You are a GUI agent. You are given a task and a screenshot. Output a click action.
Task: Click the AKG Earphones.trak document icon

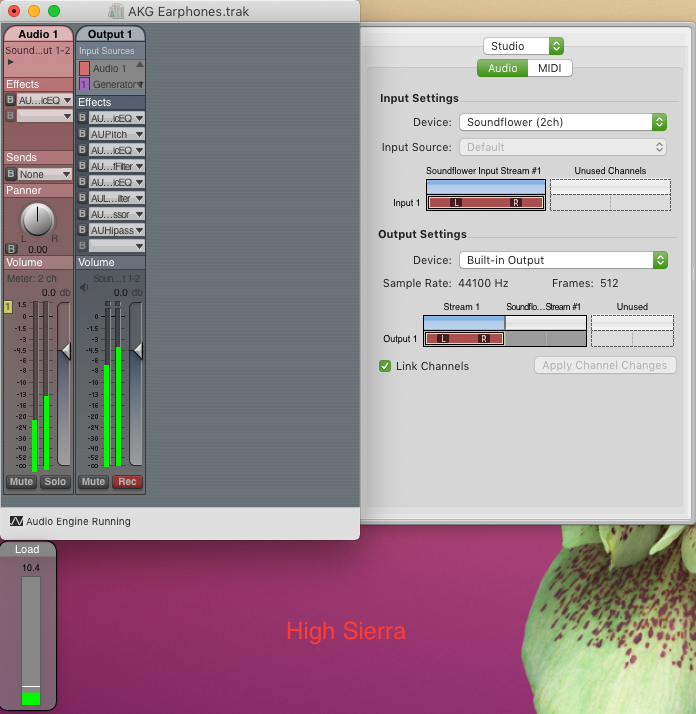[x=116, y=11]
